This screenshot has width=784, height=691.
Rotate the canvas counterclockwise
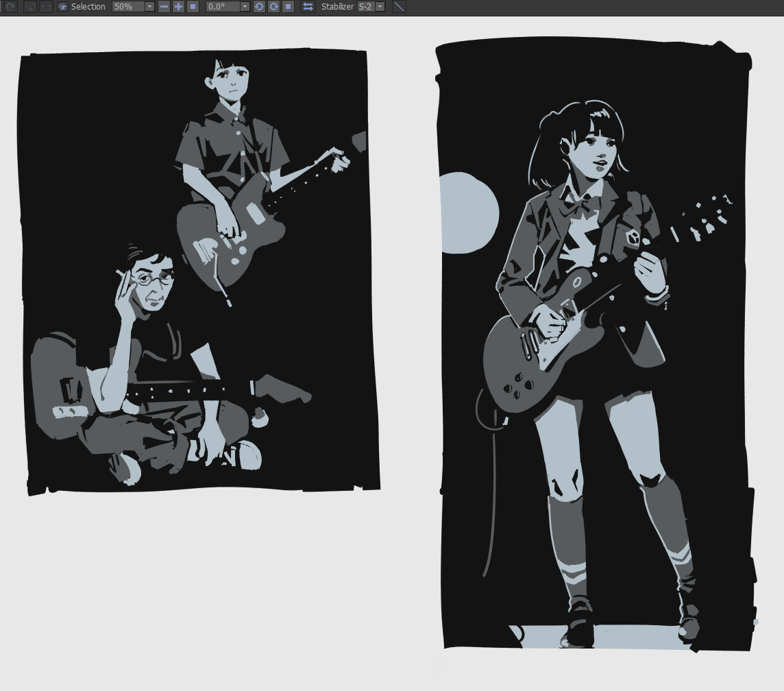[x=259, y=6]
